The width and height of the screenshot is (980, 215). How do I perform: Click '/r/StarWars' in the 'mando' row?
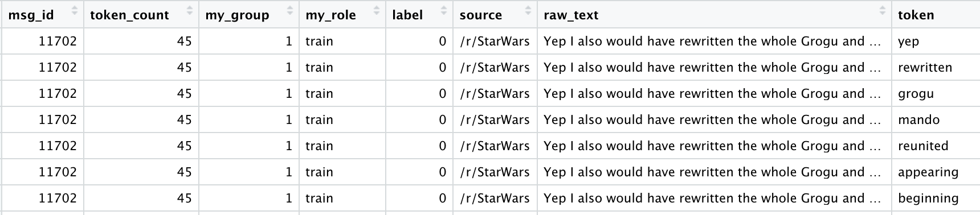495,120
